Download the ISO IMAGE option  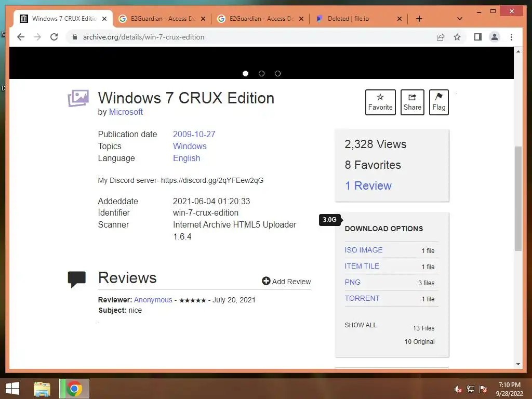(x=363, y=250)
